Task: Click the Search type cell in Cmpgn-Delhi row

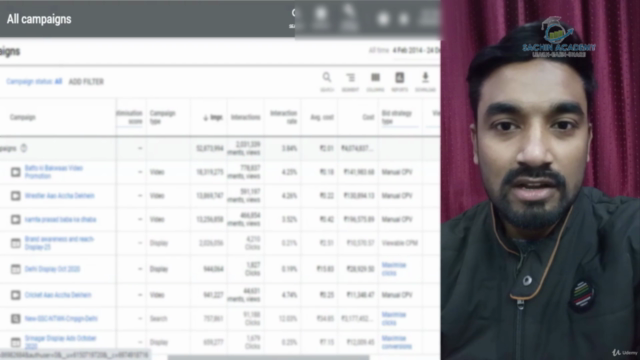Action: tap(158, 318)
